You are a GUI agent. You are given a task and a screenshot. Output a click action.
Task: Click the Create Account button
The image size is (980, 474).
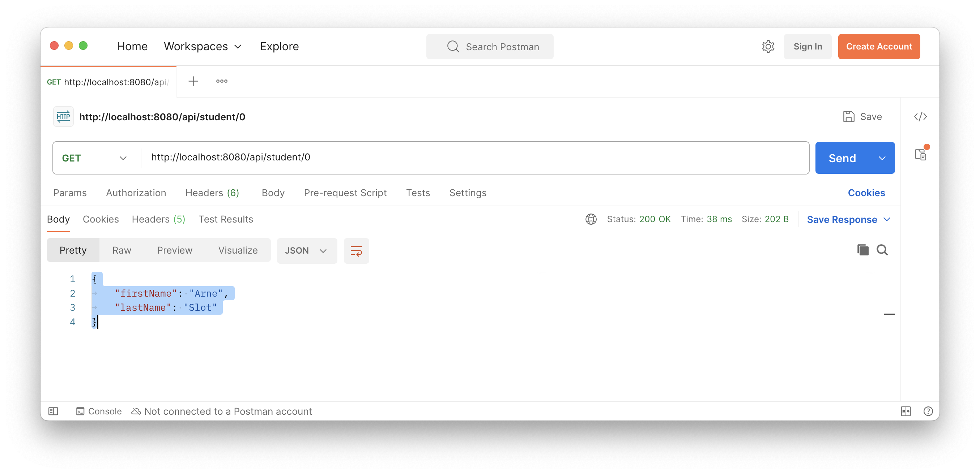[x=878, y=46]
